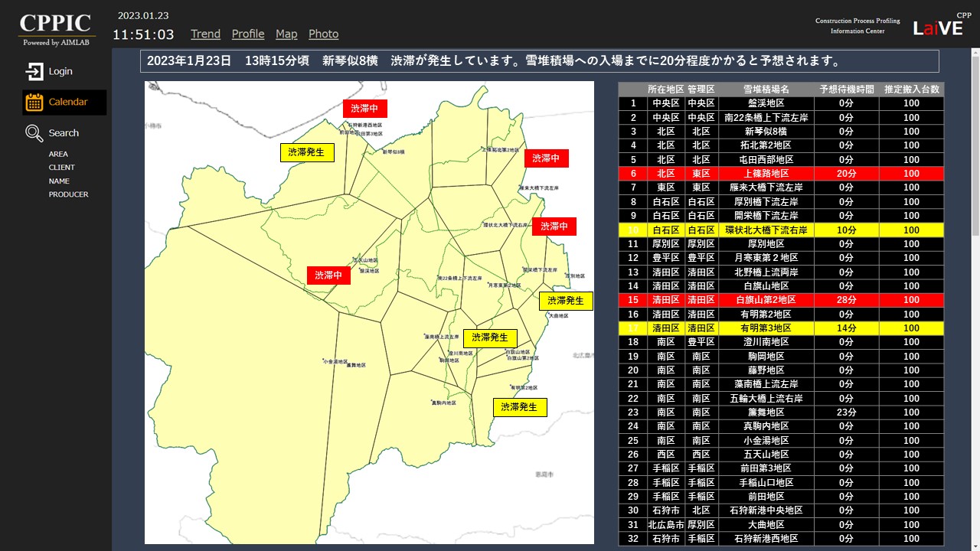Screen dimensions: 980x551
Task: Choose PRODUCER search option
Action: [68, 194]
